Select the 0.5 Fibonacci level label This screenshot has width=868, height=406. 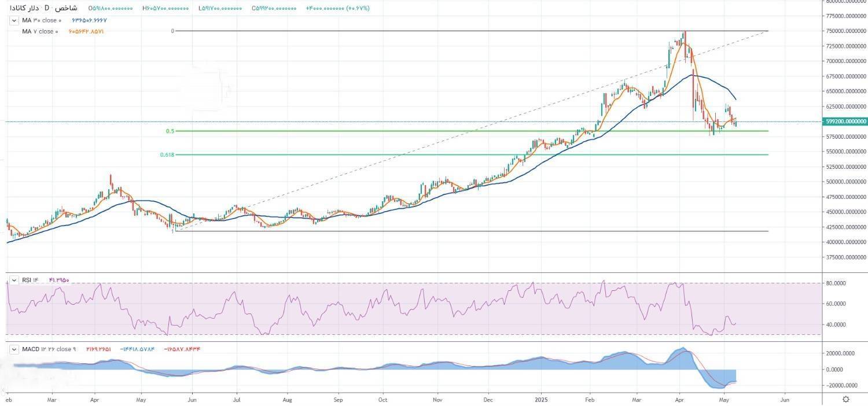coord(170,131)
